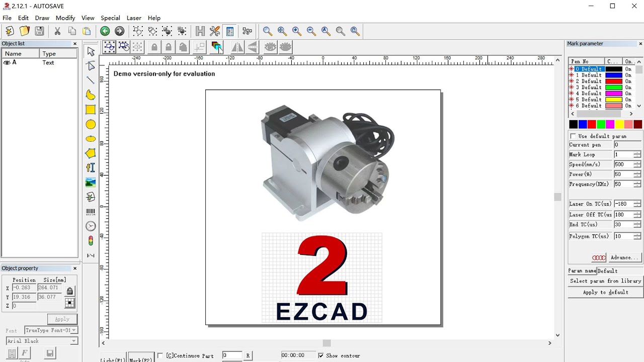The image size is (644, 362).
Task: Click the Mirror horizontal icon
Action: point(237,47)
